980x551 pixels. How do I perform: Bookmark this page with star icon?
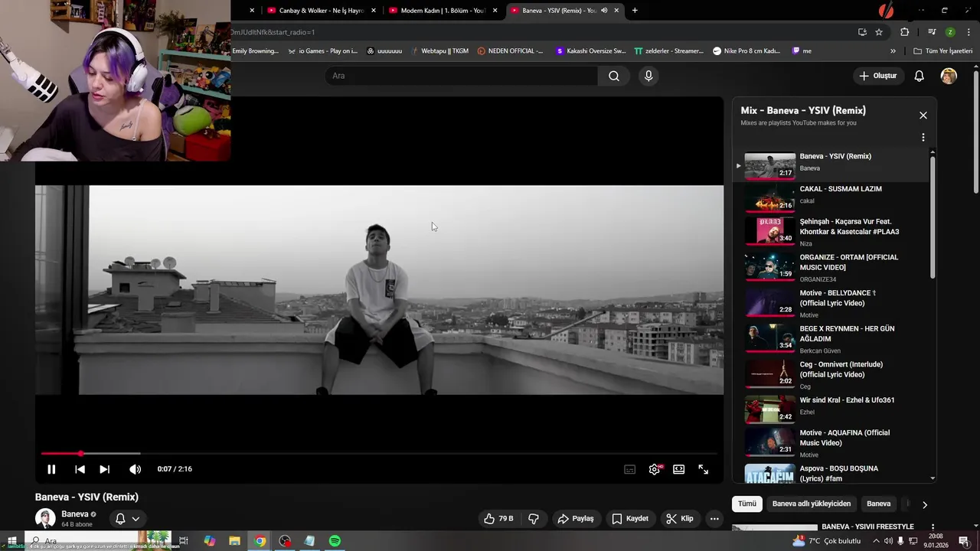(879, 32)
